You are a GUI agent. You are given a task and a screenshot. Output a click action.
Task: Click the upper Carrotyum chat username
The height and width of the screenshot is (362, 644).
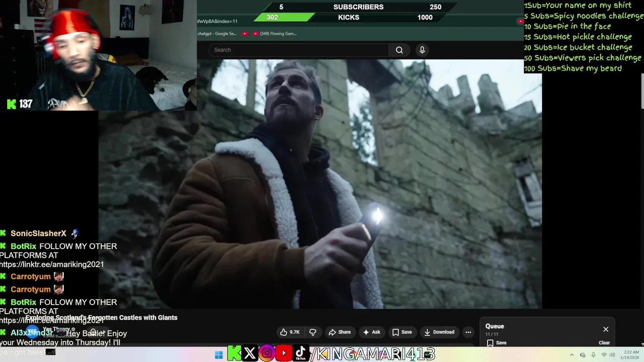click(30, 277)
